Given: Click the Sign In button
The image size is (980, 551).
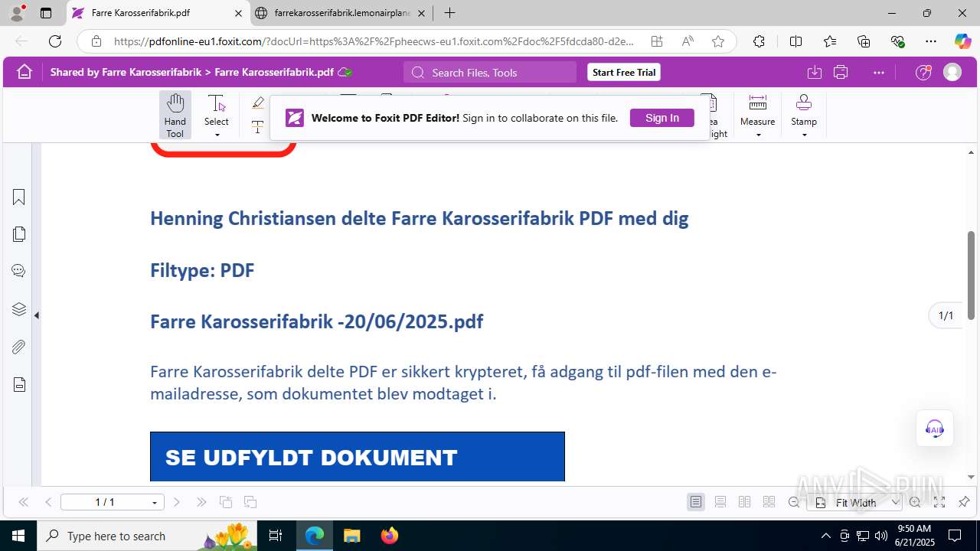Looking at the screenshot, I should (662, 118).
